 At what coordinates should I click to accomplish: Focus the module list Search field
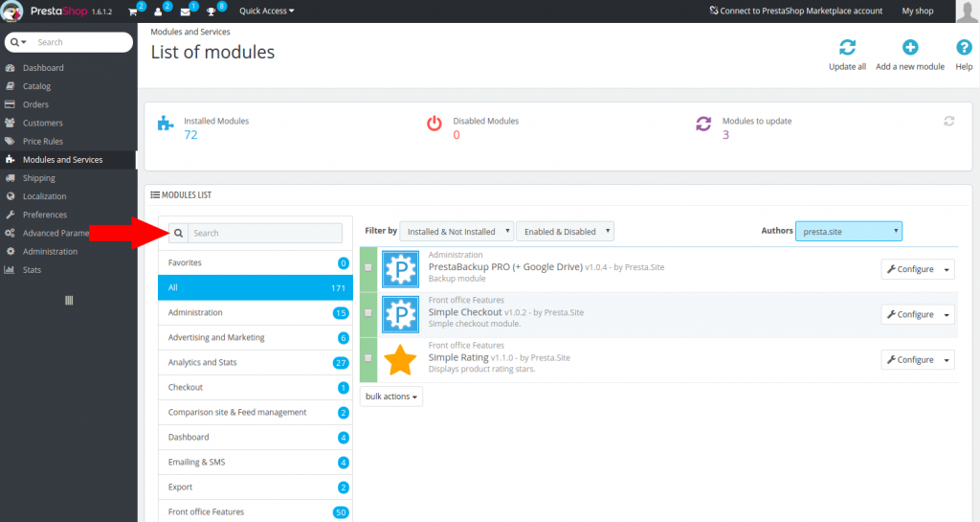(265, 233)
